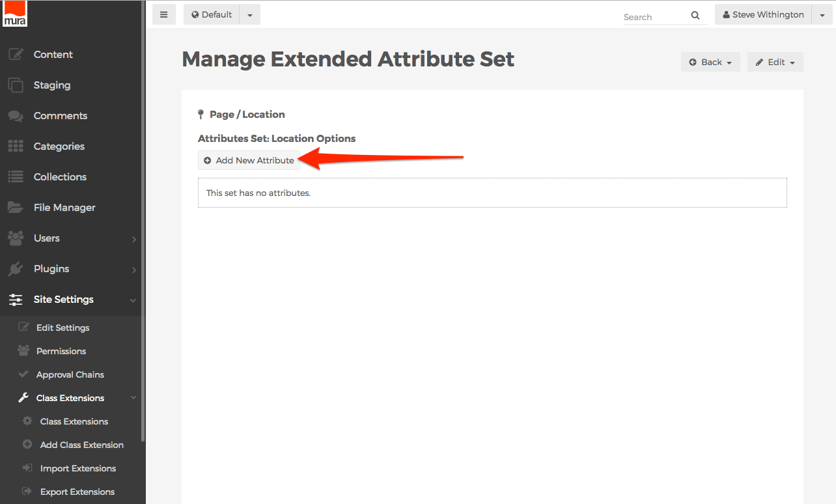The image size is (836, 504).
Task: Click the Mura logo icon
Action: pyautogui.click(x=15, y=14)
